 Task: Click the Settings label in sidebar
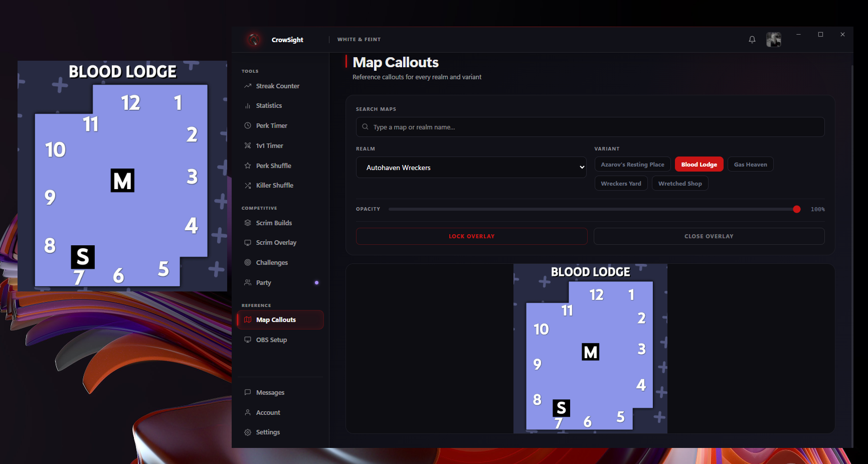pyautogui.click(x=268, y=432)
